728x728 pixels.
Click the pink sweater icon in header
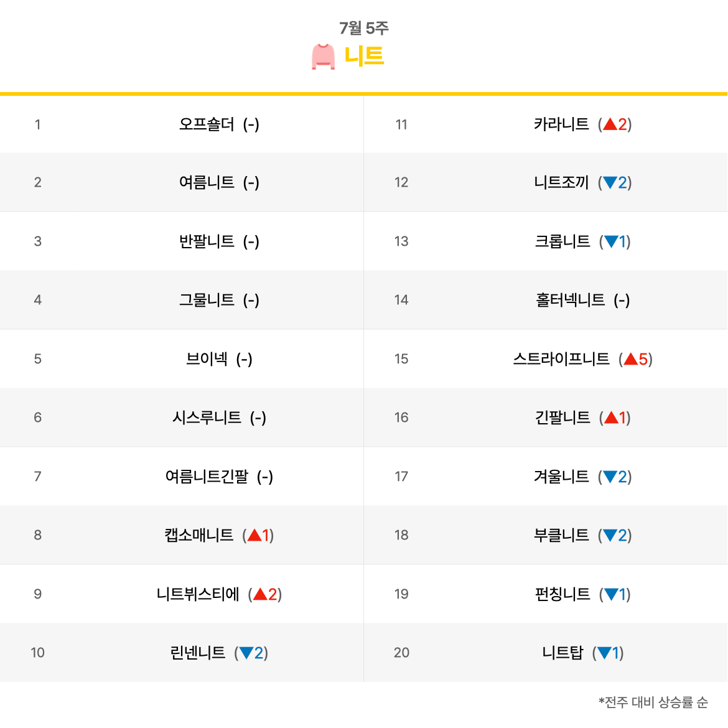click(323, 57)
